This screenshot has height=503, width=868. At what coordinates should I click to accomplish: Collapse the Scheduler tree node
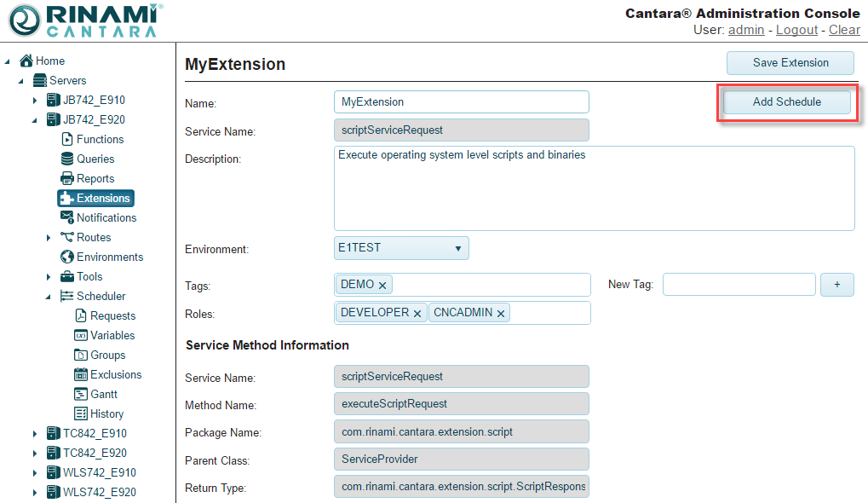coord(49,297)
